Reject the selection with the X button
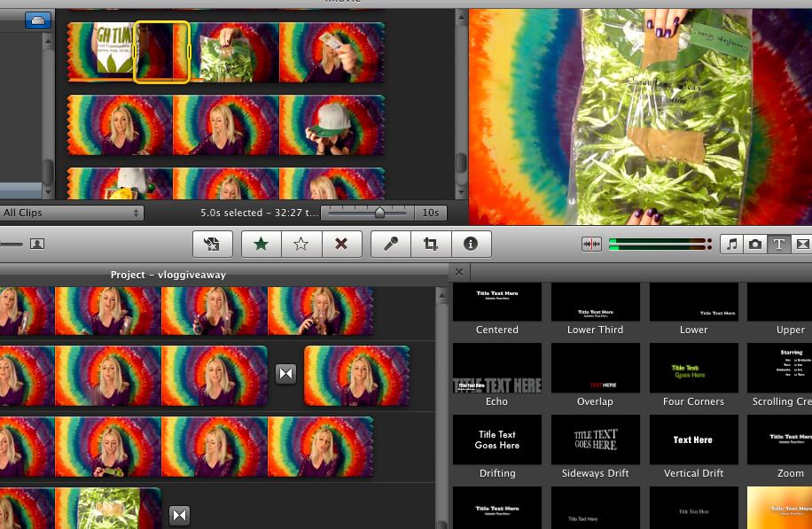Screen dimensions: 812x529 point(341,244)
